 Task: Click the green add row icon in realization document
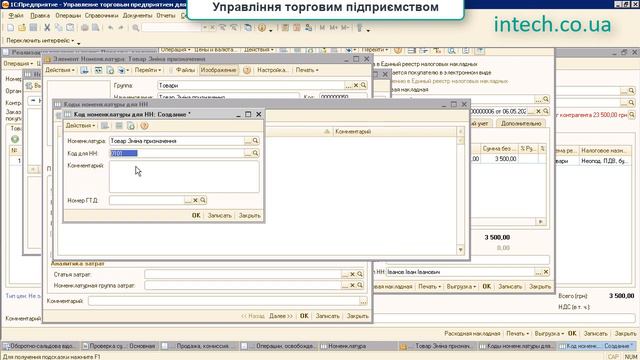(15, 140)
